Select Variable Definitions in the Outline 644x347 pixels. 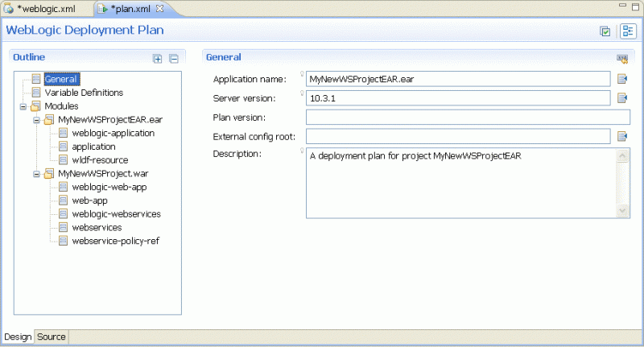pyautogui.click(x=84, y=93)
